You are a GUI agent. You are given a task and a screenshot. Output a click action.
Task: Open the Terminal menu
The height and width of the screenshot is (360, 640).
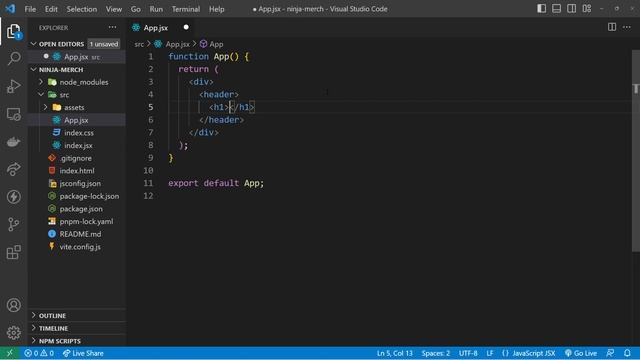point(186,9)
